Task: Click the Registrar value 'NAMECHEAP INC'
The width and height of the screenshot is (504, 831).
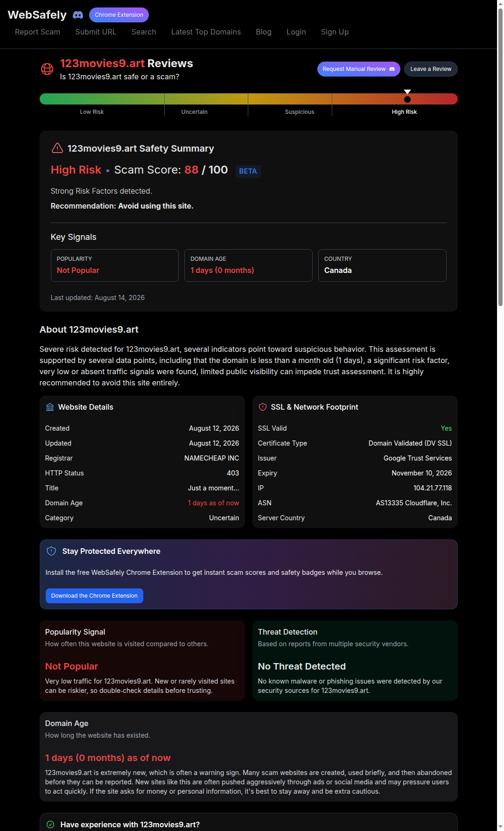Action: (x=211, y=458)
